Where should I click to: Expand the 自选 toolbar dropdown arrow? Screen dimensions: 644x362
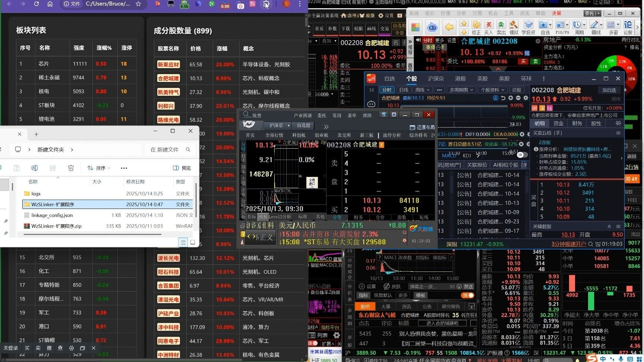(550, 24)
